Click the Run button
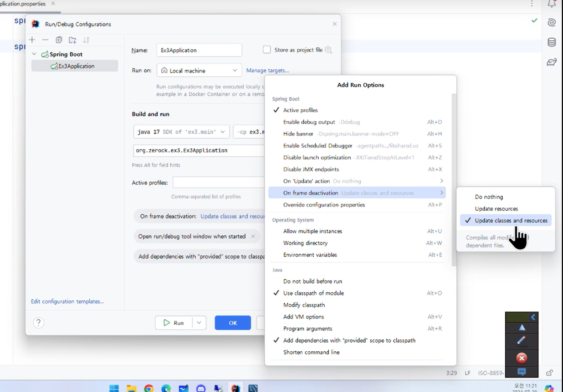563x392 pixels. coord(173,323)
